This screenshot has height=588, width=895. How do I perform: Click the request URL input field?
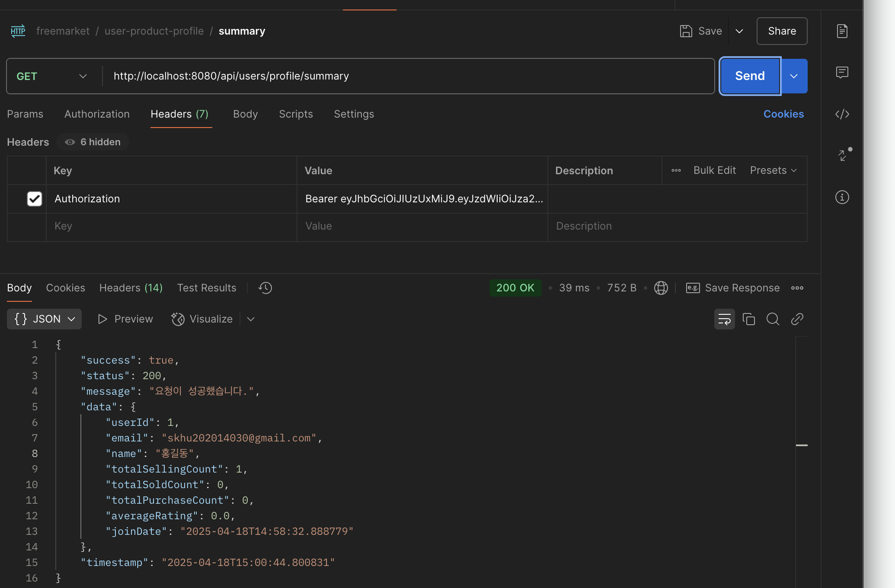point(406,77)
